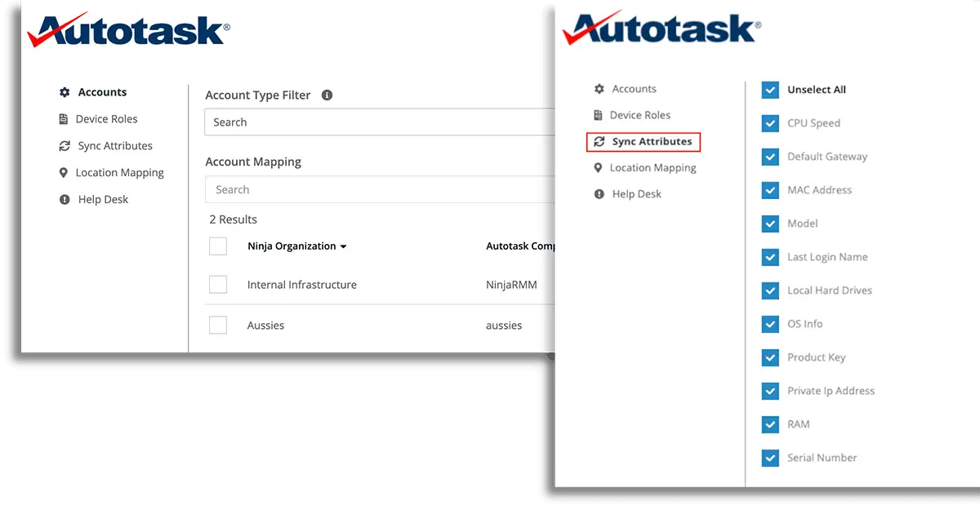980x514 pixels.
Task: Click Help Desk alert icon in left window
Action: pyautogui.click(x=65, y=200)
